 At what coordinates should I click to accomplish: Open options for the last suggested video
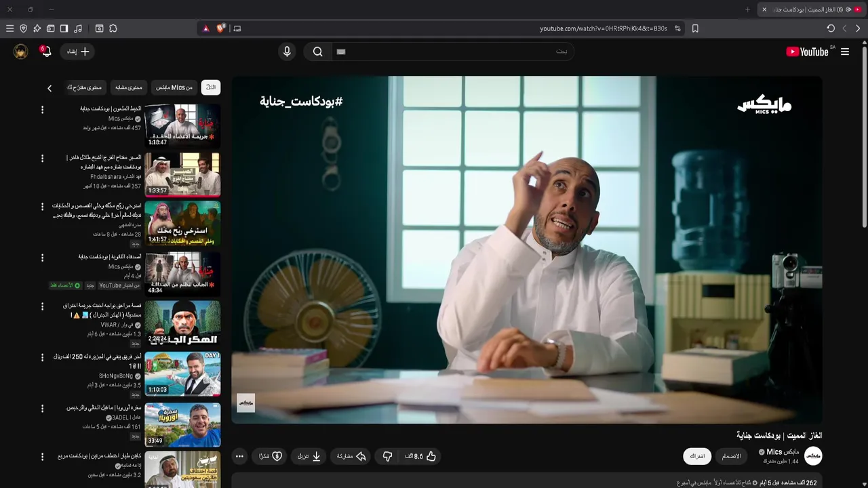(x=42, y=457)
